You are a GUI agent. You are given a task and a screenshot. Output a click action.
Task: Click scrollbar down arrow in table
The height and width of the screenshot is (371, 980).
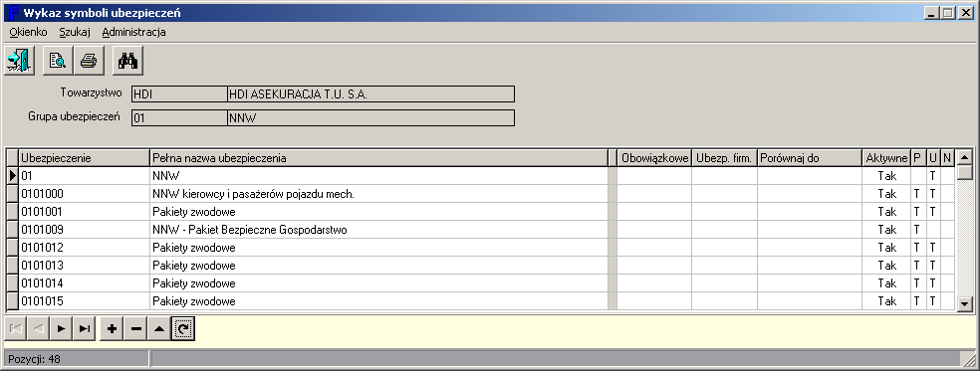coord(965,304)
